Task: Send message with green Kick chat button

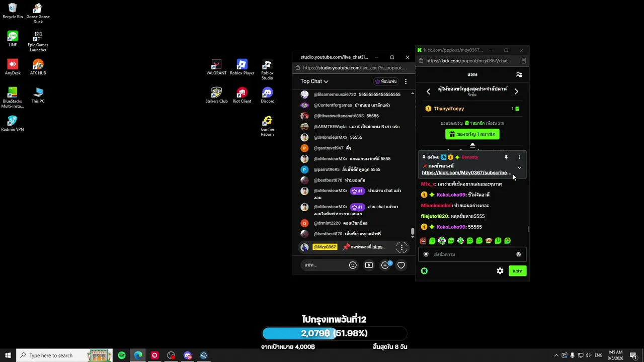Action: tap(517, 271)
